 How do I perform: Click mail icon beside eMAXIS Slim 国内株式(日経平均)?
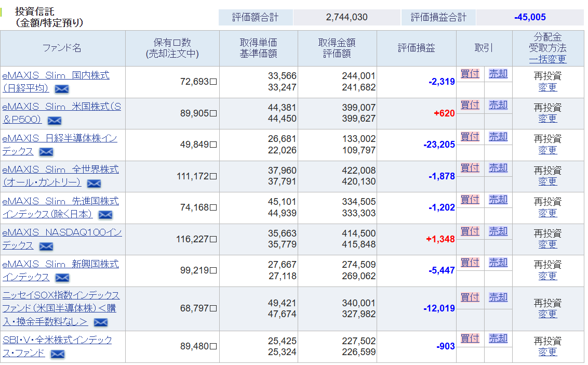(62, 89)
